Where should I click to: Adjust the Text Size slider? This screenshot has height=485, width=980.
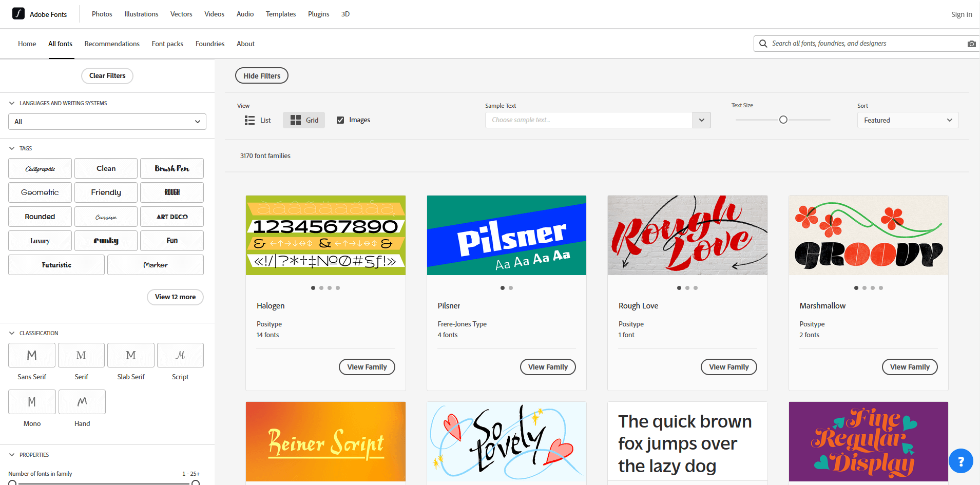(782, 119)
